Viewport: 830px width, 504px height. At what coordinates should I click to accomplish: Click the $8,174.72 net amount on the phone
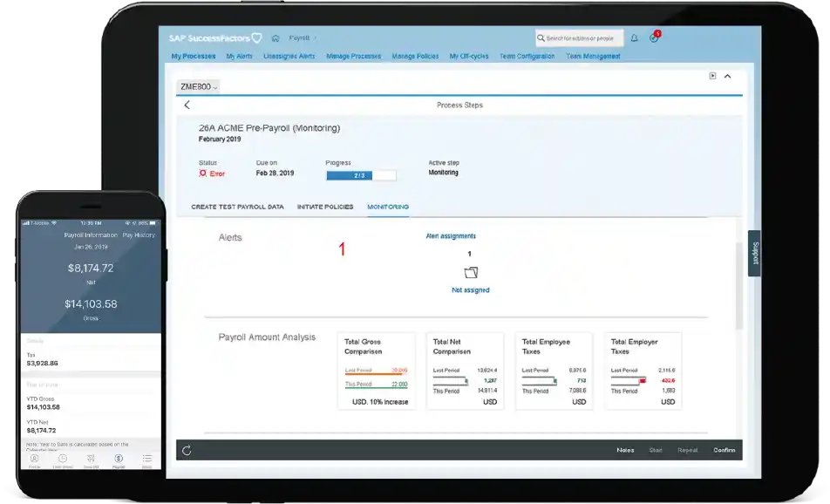pos(91,269)
